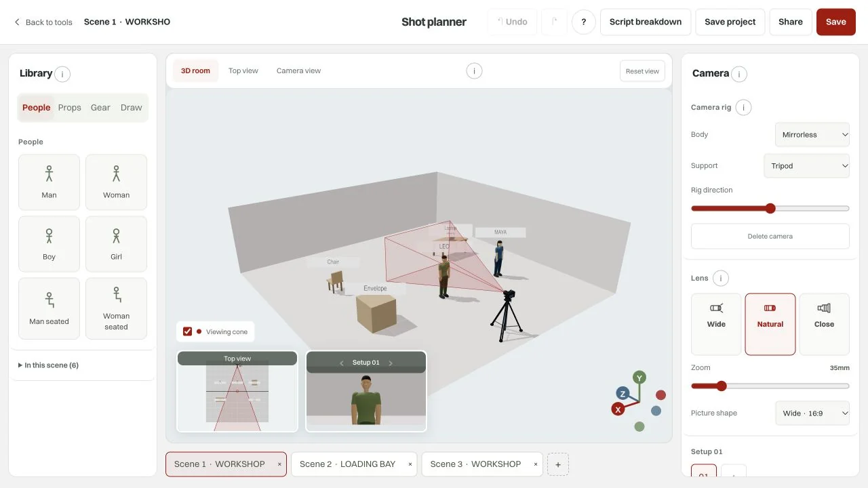Select the Wide lens option
Screen dimensions: 868x488
coord(716,324)
